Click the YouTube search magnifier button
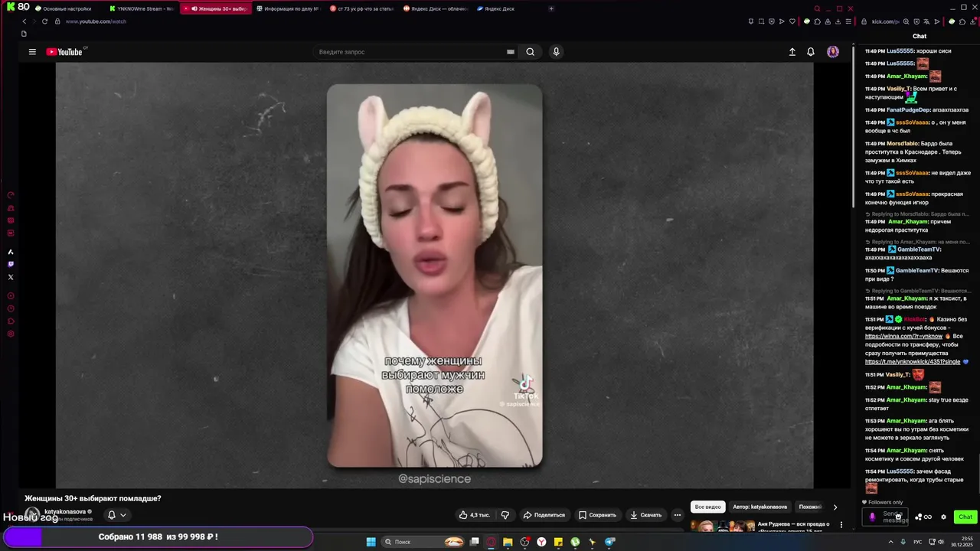The height and width of the screenshot is (551, 980). pyautogui.click(x=530, y=52)
